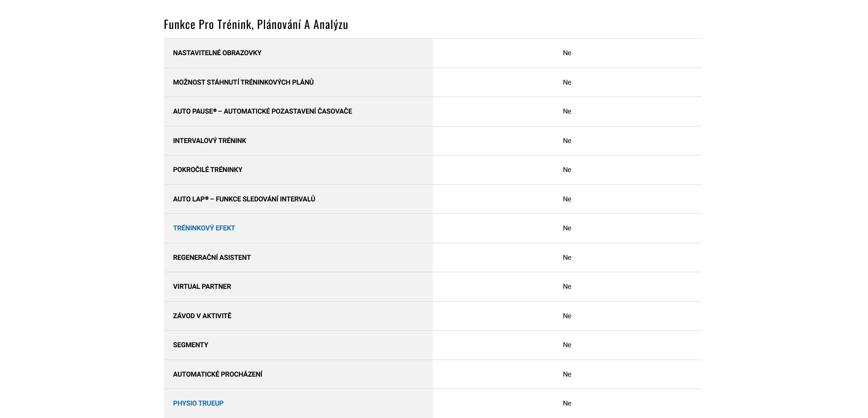This screenshot has height=418, width=868.
Task: Click the Ne value for Intervalový trénink
Action: [567, 141]
